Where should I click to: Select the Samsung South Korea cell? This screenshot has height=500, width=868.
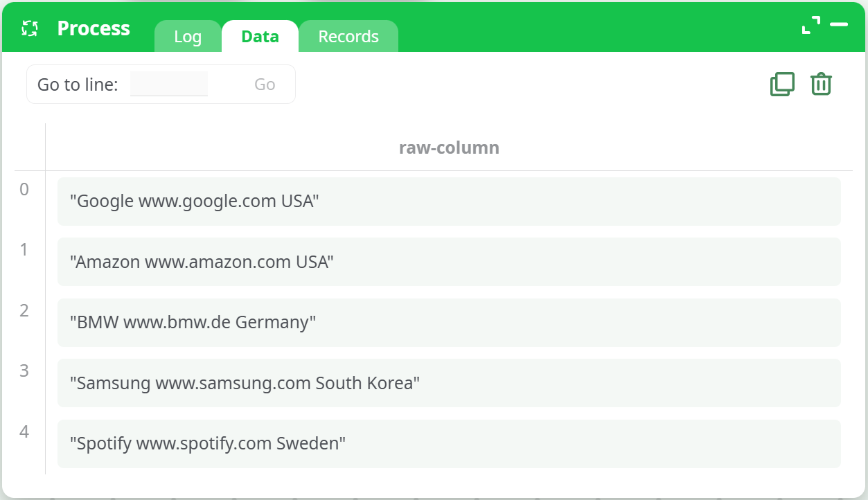tap(449, 383)
